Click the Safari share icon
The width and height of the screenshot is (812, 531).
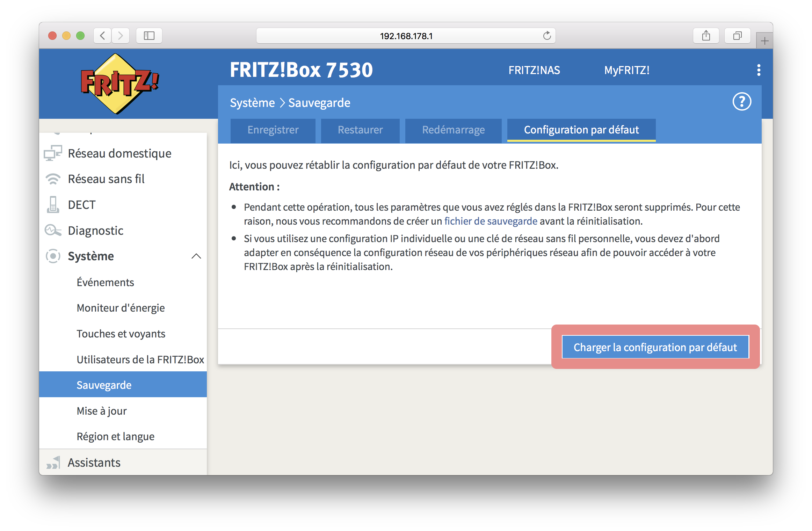[706, 36]
